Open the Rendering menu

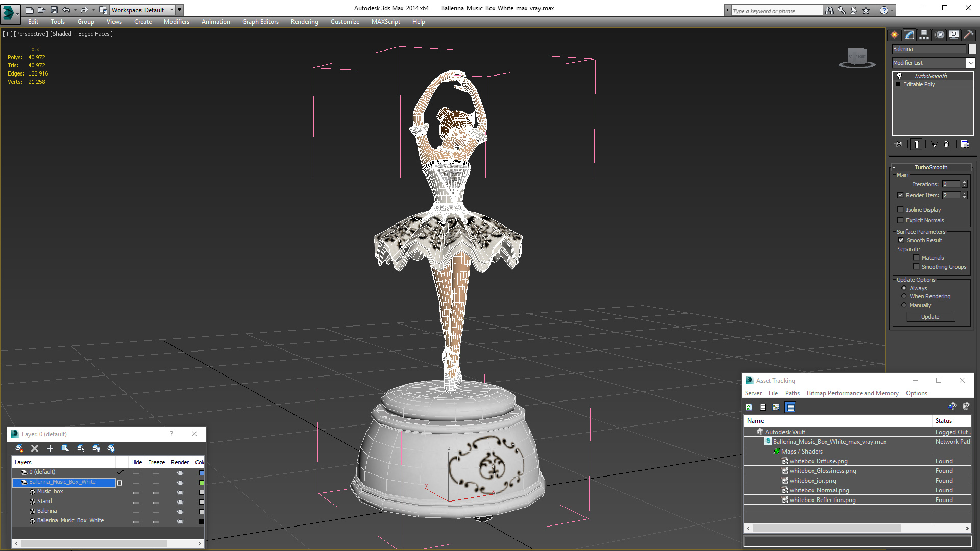(x=305, y=22)
